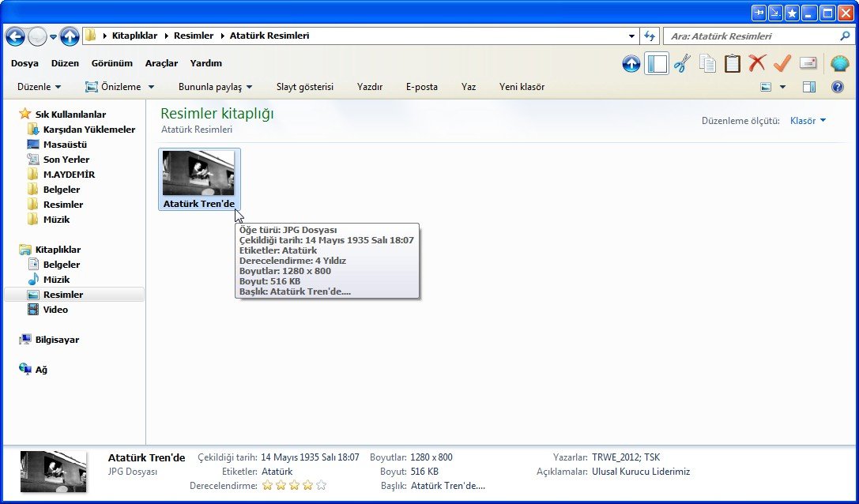Open the Düzenle dropdown

tap(40, 87)
